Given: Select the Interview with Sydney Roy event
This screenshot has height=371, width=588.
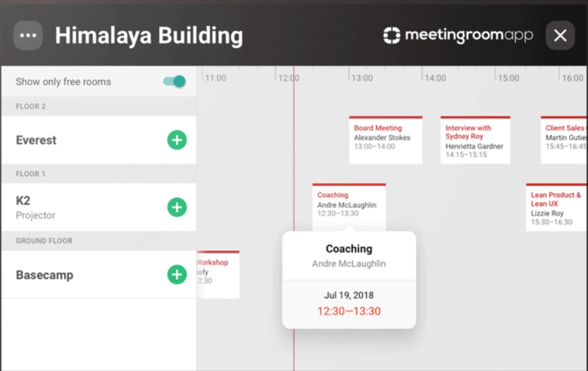Looking at the screenshot, I should pos(475,139).
